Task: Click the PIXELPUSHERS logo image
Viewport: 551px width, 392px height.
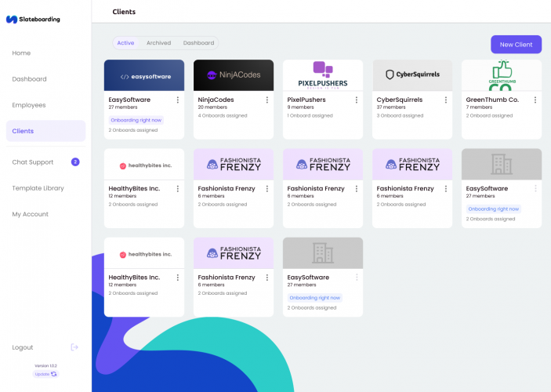Action: pos(323,75)
